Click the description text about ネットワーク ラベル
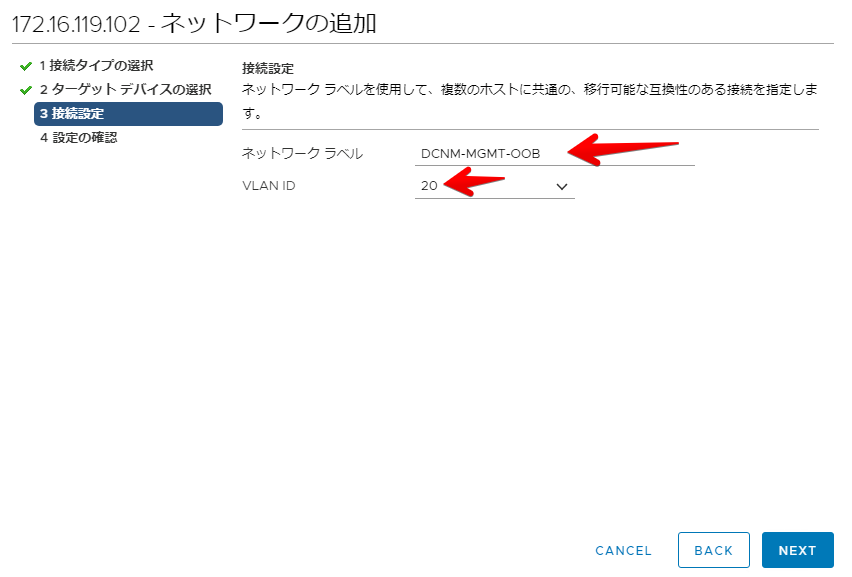 [x=530, y=101]
